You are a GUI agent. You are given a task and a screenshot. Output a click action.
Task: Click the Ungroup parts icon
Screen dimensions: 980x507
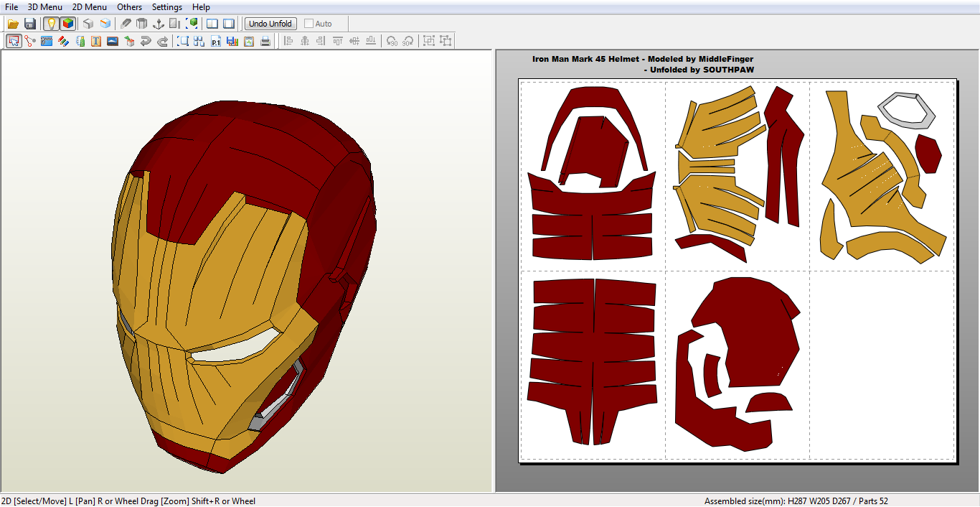click(x=446, y=41)
